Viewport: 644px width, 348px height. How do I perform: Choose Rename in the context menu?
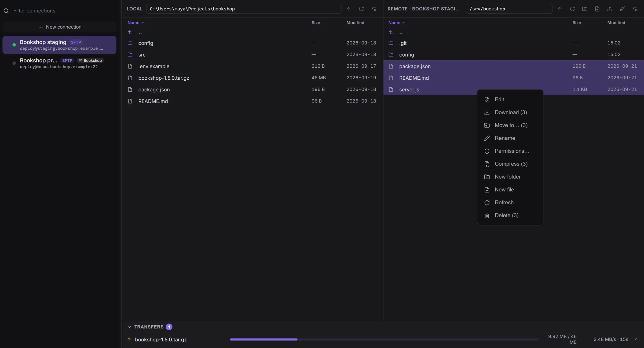pos(510,138)
